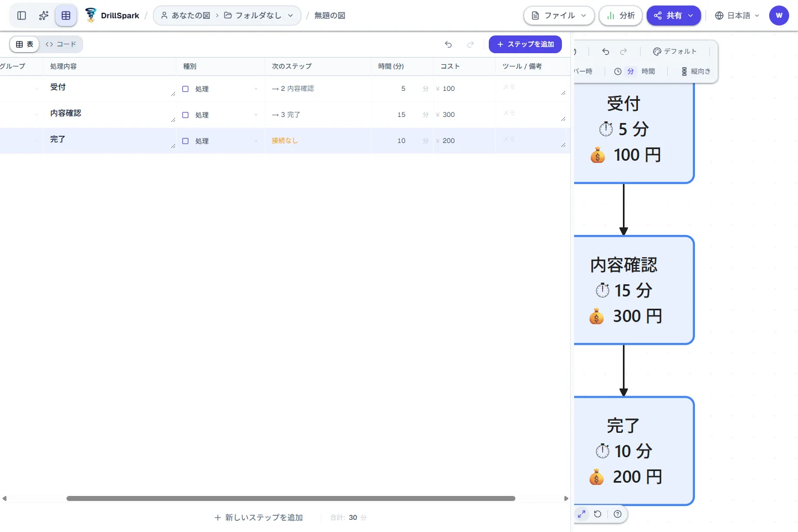This screenshot has width=798, height=532.
Task: Open 種別 dropdown for 受付 row
Action: (x=221, y=89)
